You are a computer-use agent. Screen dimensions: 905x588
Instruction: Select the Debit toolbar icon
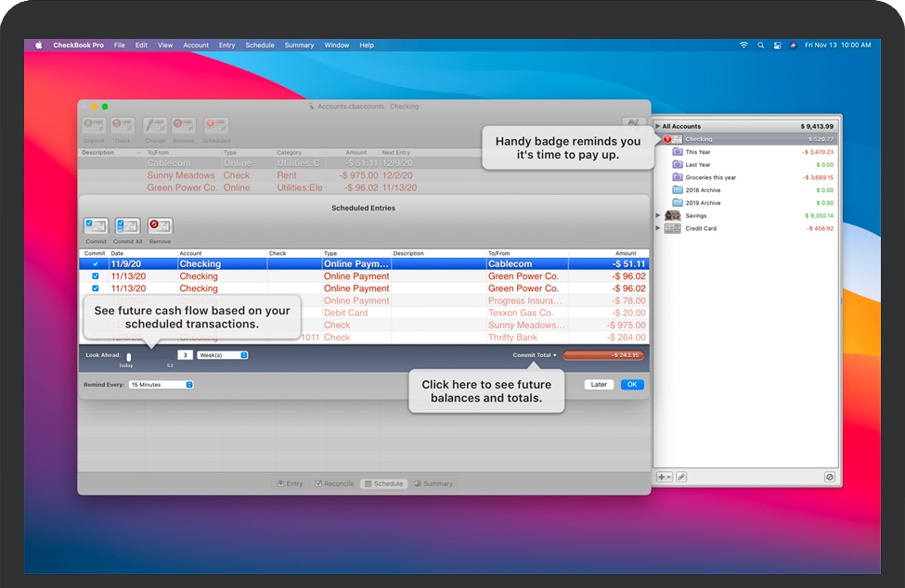click(122, 125)
